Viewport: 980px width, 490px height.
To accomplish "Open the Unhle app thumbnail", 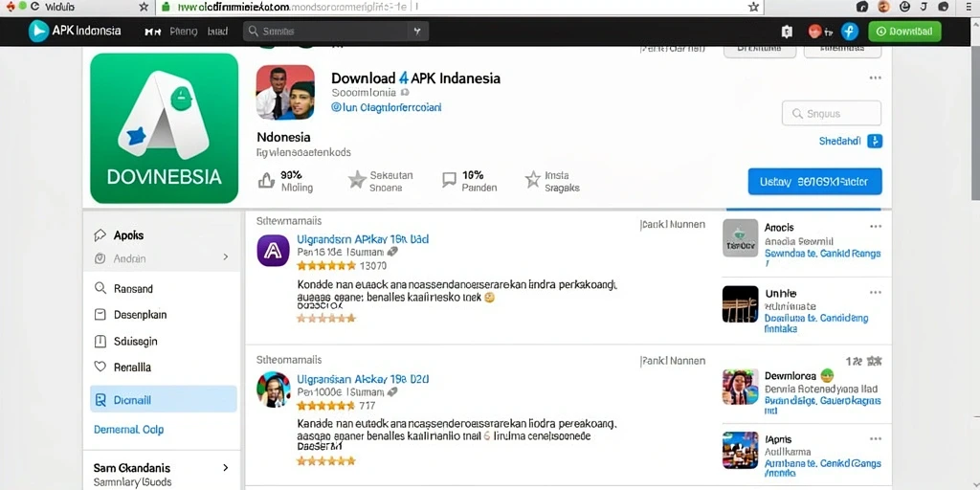I will pos(741,304).
